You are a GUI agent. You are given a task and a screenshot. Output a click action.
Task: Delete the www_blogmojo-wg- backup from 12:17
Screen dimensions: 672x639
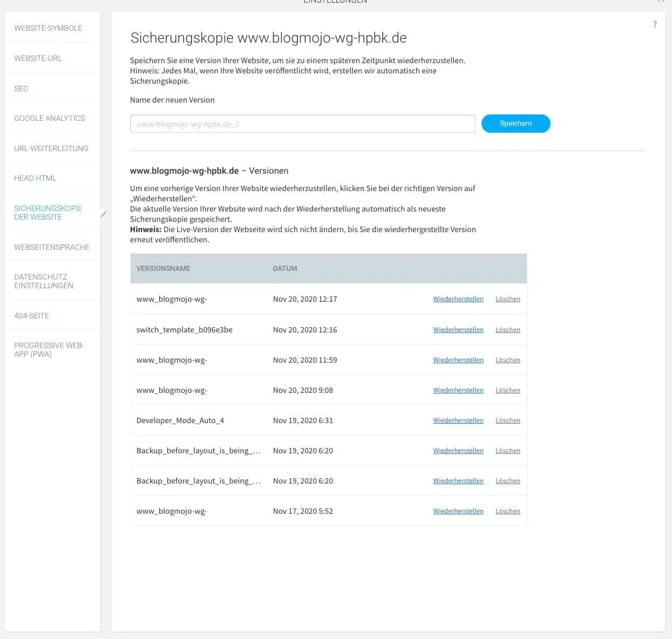(x=507, y=298)
